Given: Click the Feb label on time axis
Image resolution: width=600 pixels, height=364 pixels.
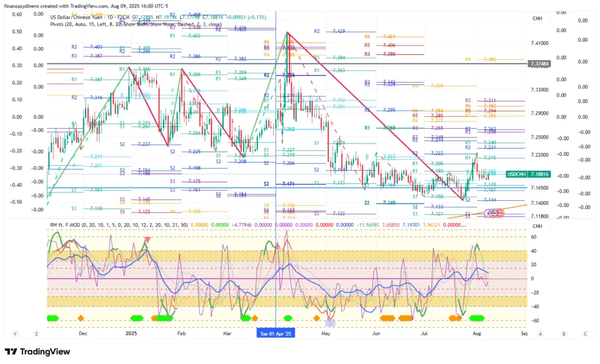Looking at the screenshot, I should coord(182,334).
